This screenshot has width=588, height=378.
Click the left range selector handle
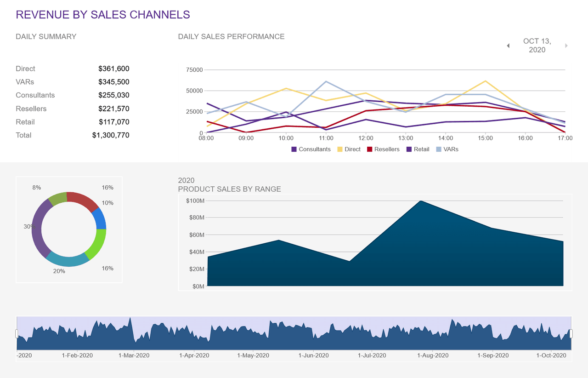pos(17,333)
